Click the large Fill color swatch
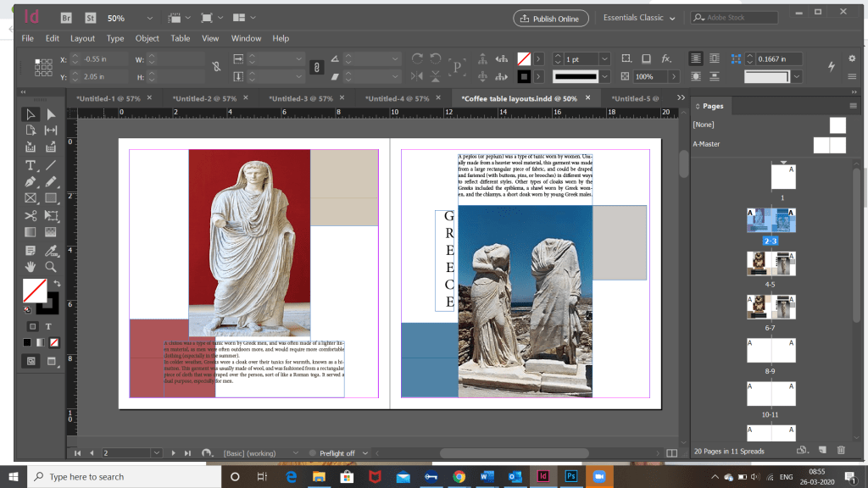The width and height of the screenshot is (868, 488). 34,291
